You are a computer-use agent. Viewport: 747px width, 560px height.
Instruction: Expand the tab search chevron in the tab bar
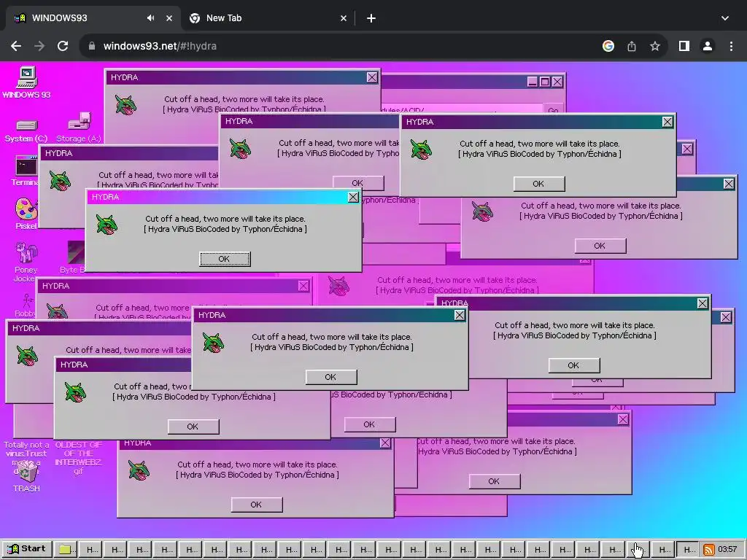(x=725, y=18)
